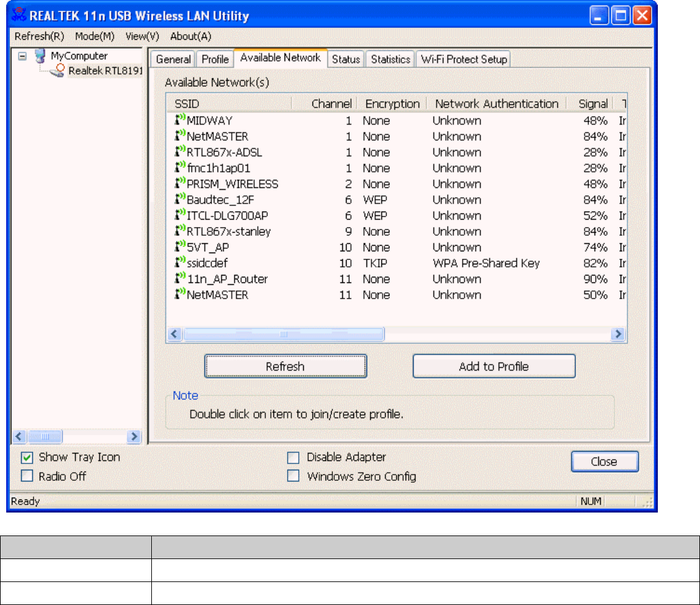Viewport: 700px width, 605px height.
Task: Click the tree pane scroll left arrow
Action: point(19,436)
